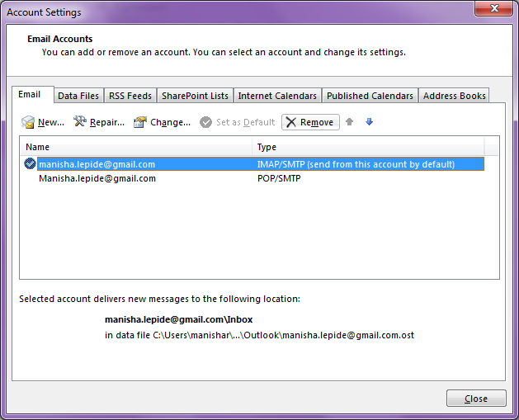
Task: Open the Published Calendars tab
Action: (370, 96)
